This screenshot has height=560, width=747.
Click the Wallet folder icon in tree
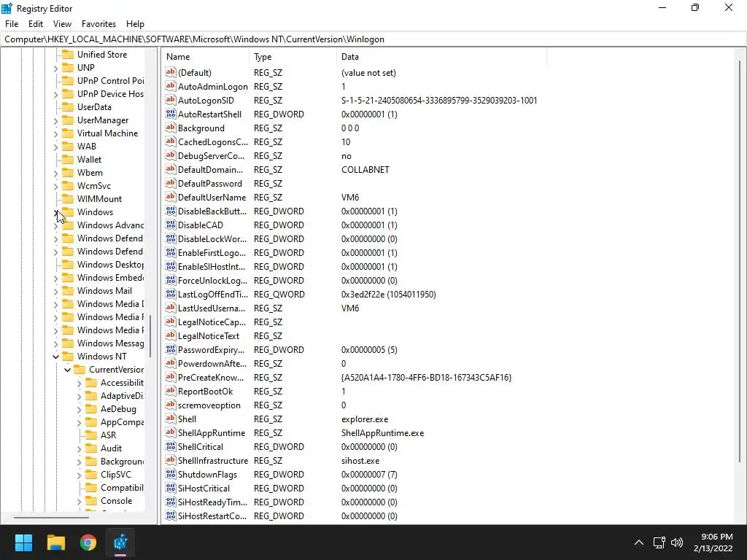point(68,159)
